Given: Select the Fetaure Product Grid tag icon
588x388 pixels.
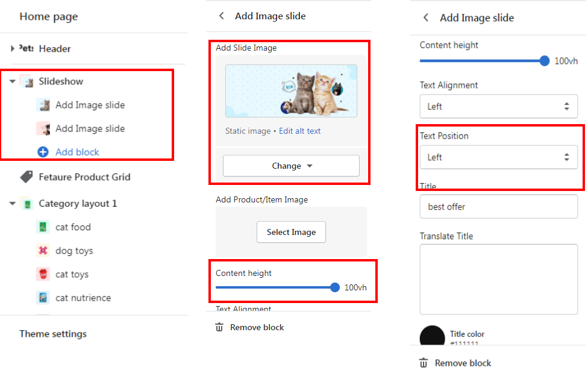Looking at the screenshot, I should pyautogui.click(x=27, y=177).
